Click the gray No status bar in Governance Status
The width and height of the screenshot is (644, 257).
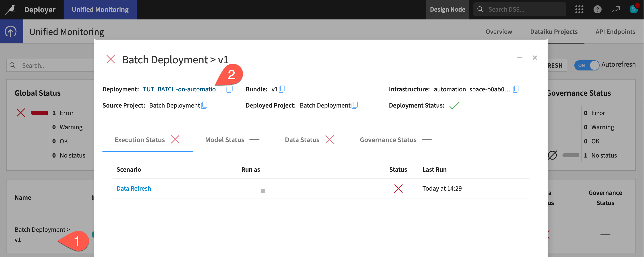click(571, 155)
